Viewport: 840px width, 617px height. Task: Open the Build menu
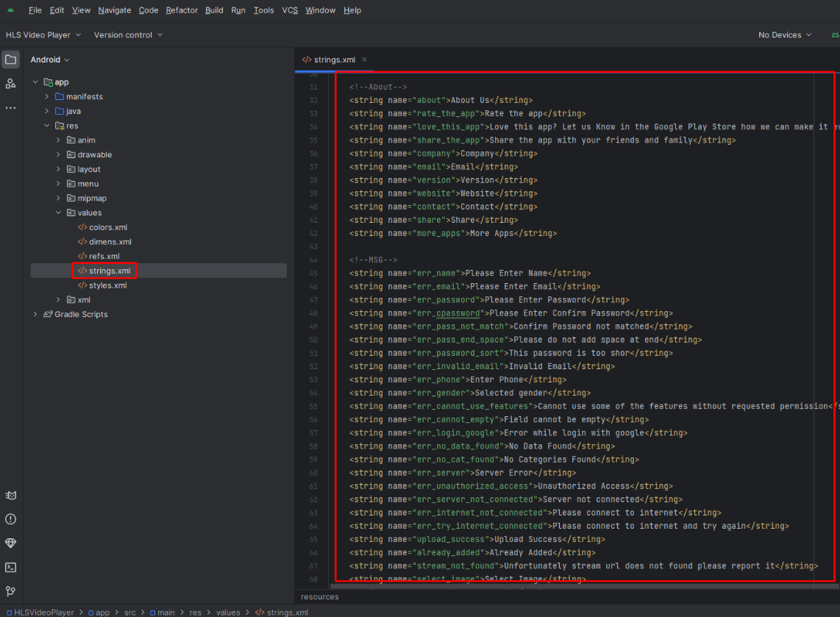[214, 10]
